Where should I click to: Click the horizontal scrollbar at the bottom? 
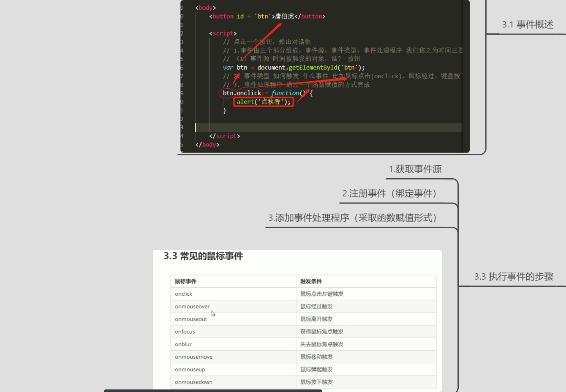click(x=213, y=391)
